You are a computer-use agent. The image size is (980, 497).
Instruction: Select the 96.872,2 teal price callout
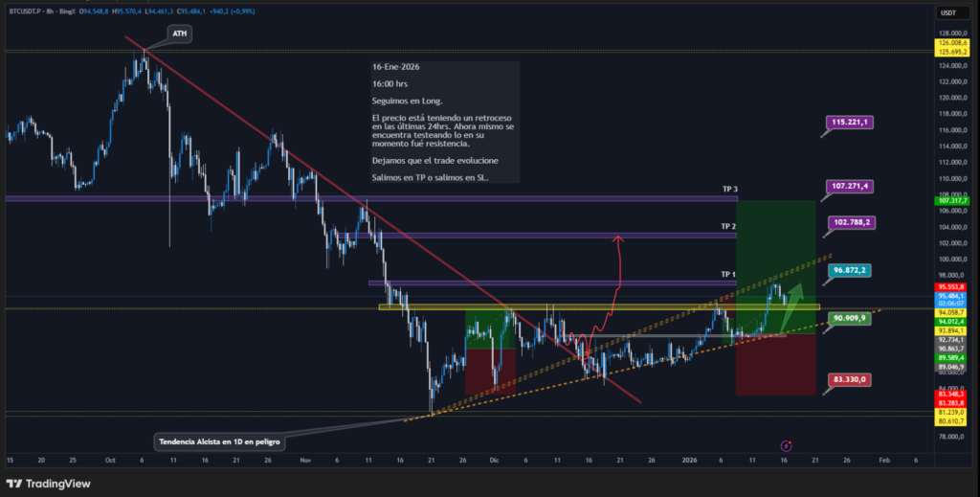click(851, 271)
